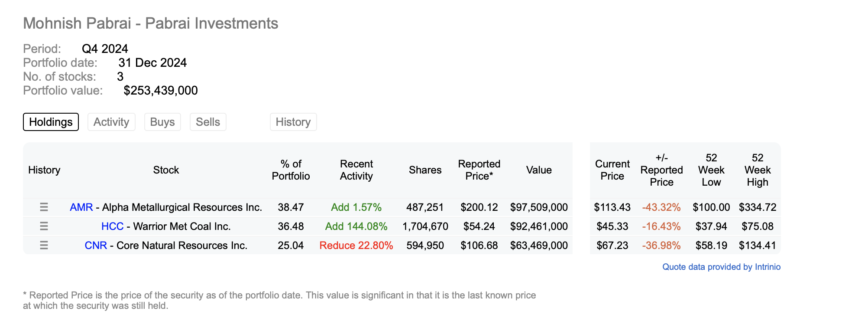
Task: Switch to the Activity tab
Action: tap(111, 122)
